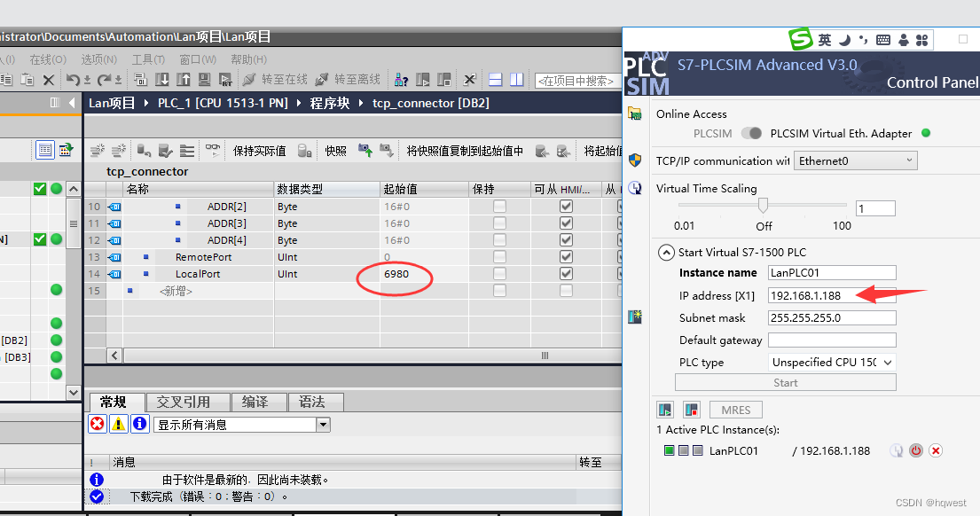Toggle HMI accessible checkbox for ADDR[3]
This screenshot has height=516, width=980.
point(566,223)
